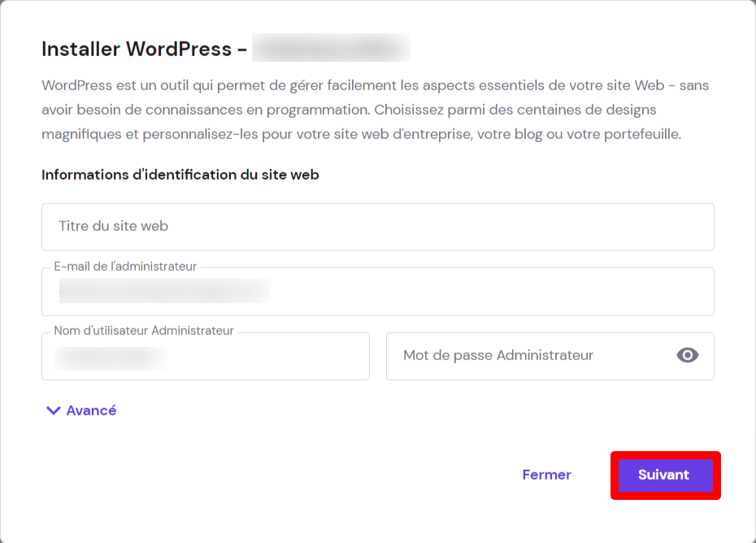Click the Mot de passe Administrateur field
The width and height of the screenshot is (756, 543).
[x=528, y=355]
